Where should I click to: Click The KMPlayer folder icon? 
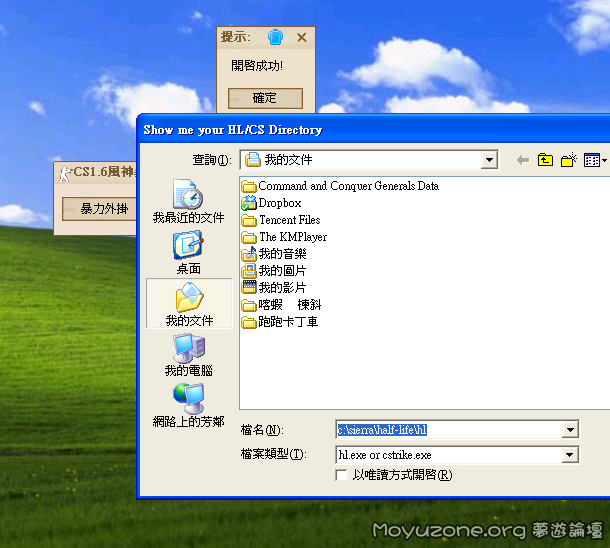[x=249, y=237]
